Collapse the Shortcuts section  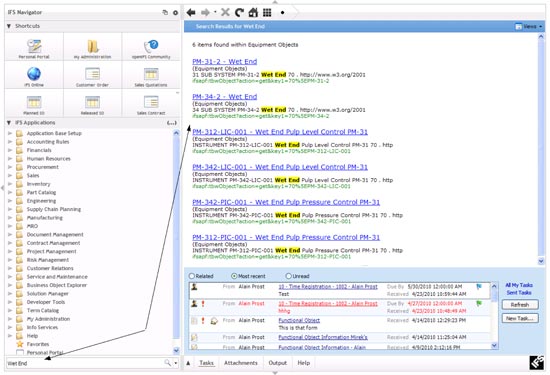pyautogui.click(x=9, y=26)
